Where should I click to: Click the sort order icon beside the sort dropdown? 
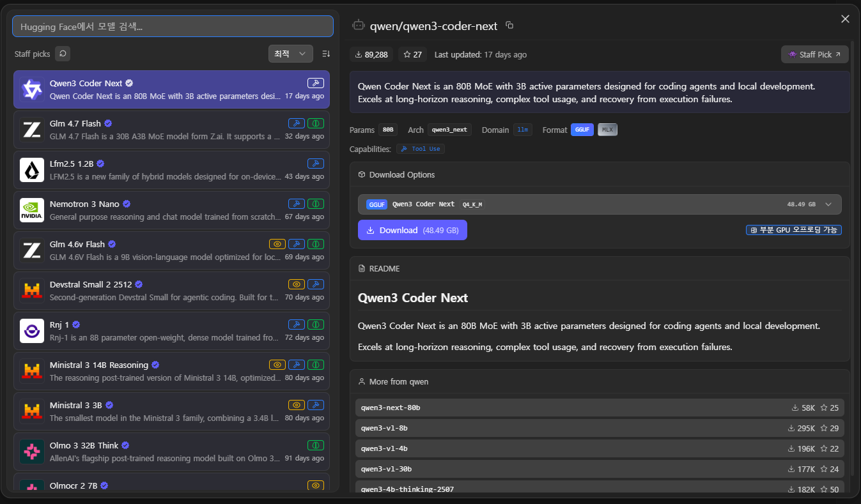pos(326,54)
